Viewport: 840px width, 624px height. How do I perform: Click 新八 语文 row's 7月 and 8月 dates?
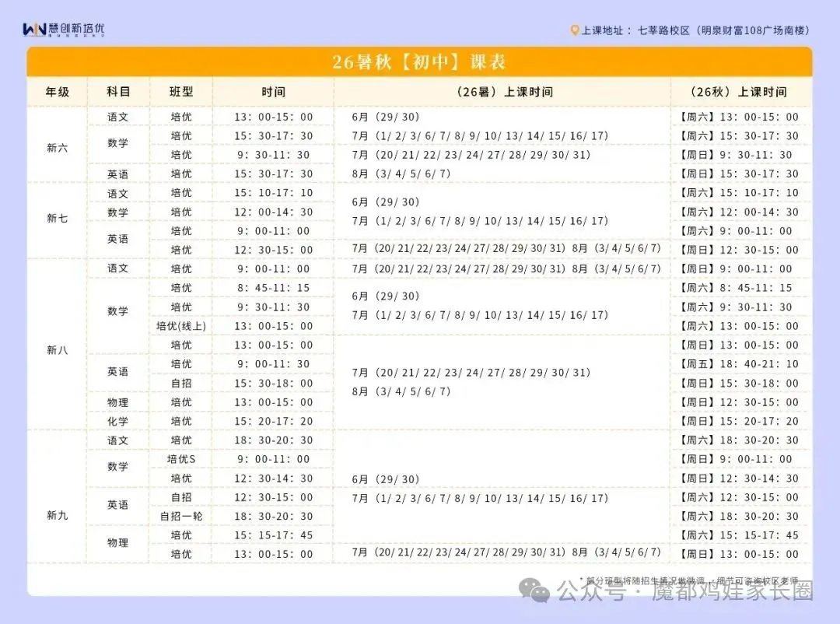[x=506, y=268]
